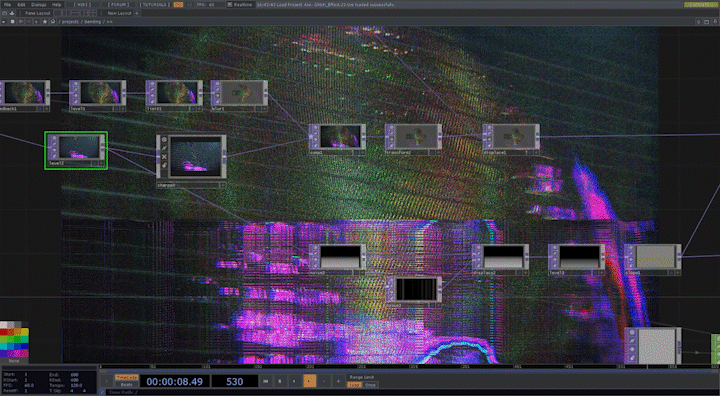Click the frame number field 530

[x=234, y=382]
